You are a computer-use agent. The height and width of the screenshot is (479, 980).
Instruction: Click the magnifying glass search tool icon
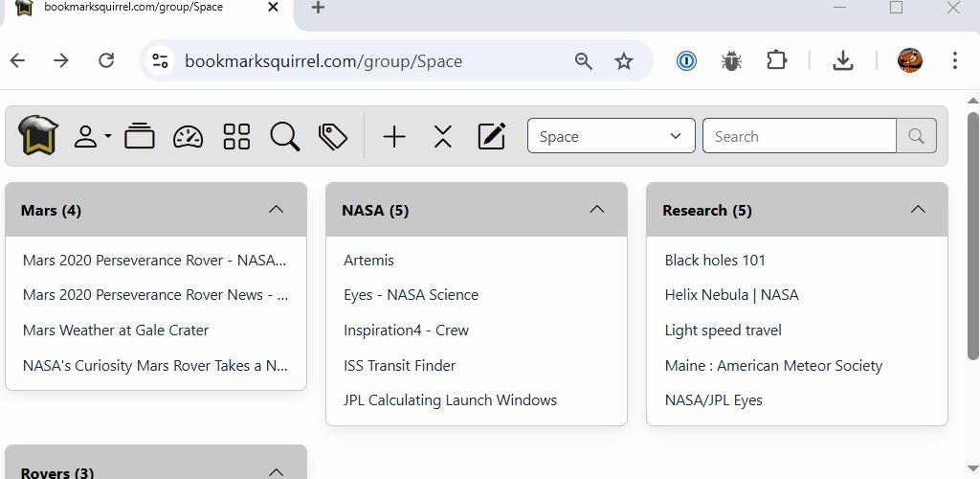(x=285, y=136)
